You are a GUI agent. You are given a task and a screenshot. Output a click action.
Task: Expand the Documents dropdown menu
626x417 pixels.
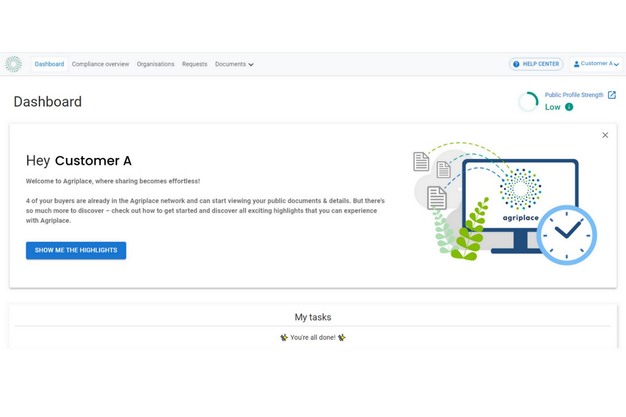click(x=231, y=64)
